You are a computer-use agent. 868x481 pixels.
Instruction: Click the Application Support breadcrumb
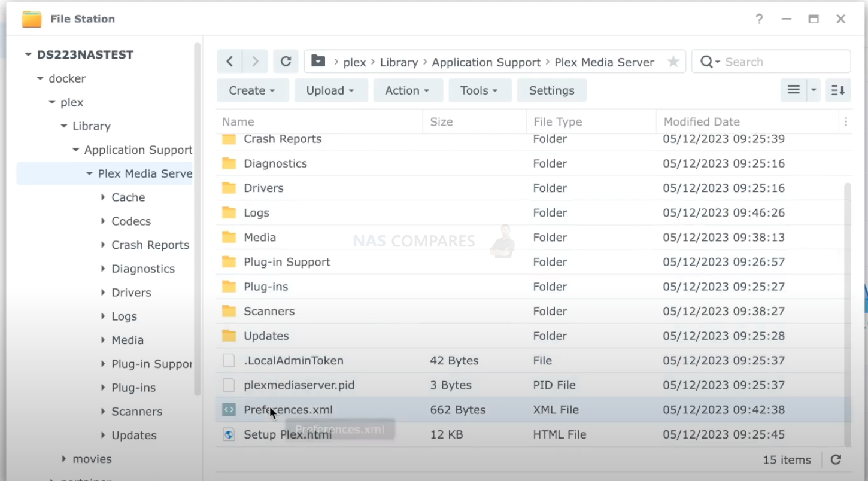(486, 62)
